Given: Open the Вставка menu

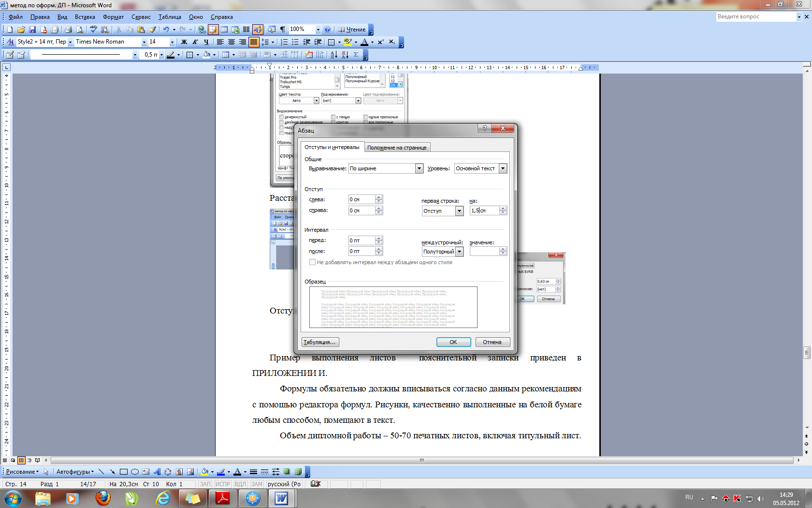Looking at the screenshot, I should (x=85, y=17).
